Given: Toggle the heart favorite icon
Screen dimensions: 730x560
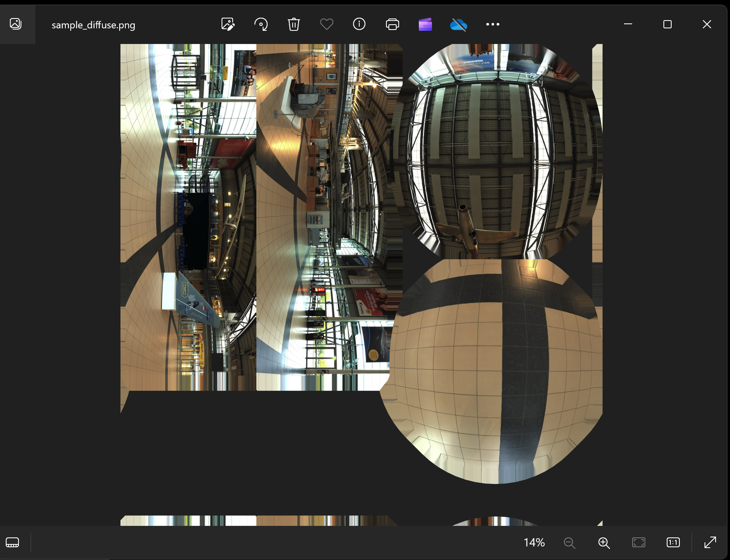Looking at the screenshot, I should tap(326, 24).
